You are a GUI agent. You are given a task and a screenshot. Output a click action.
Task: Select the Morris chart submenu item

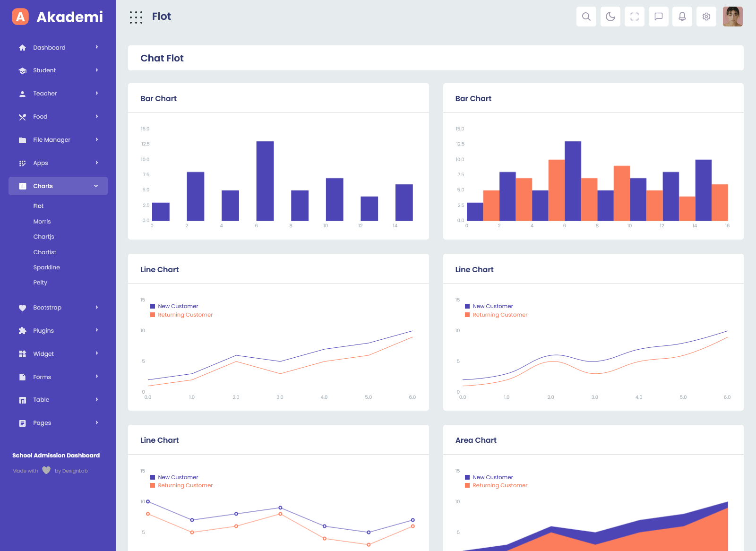pos(42,222)
